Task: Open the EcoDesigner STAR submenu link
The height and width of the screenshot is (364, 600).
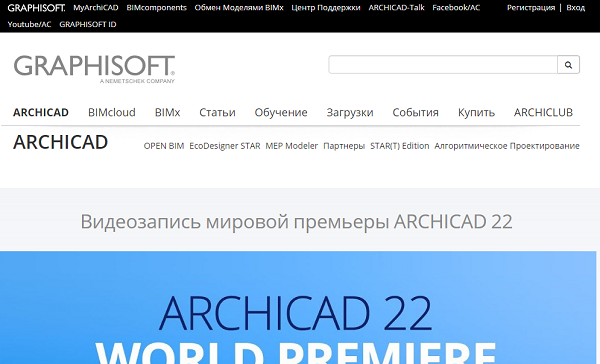Action: tap(225, 146)
